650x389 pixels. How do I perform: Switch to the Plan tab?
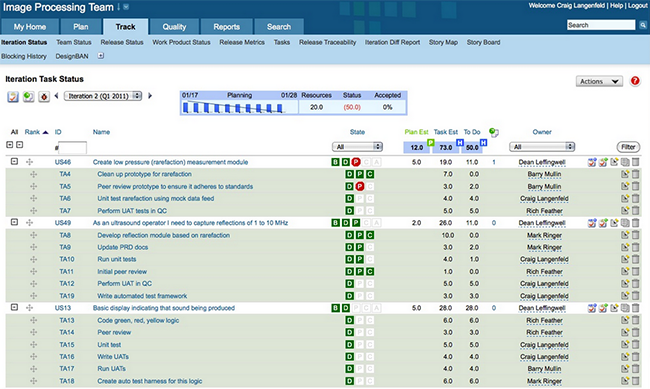[x=81, y=27]
